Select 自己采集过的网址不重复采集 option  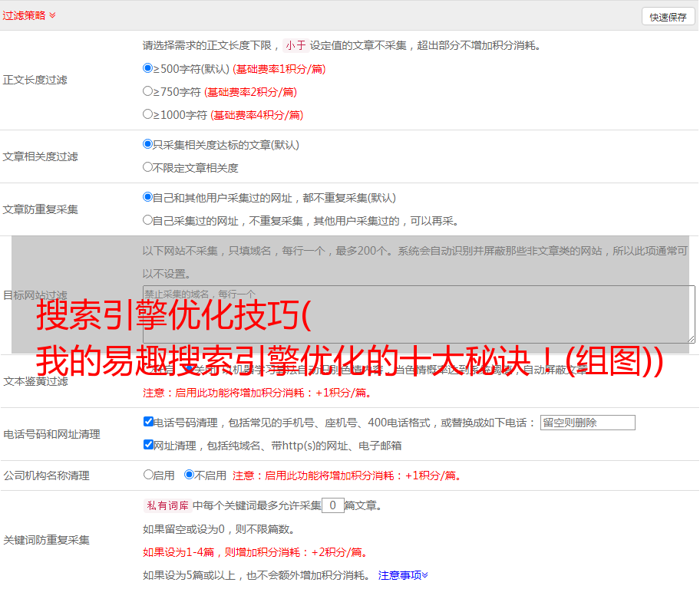(147, 220)
